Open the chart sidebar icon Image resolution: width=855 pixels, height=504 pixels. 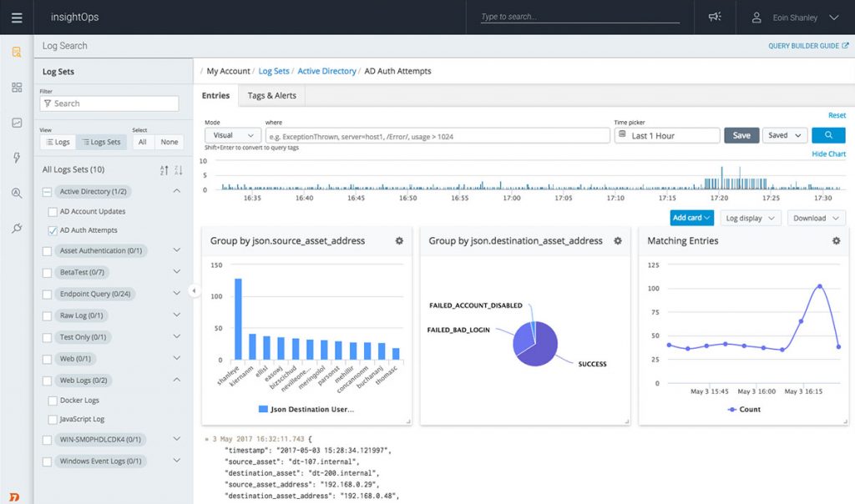tap(17, 123)
